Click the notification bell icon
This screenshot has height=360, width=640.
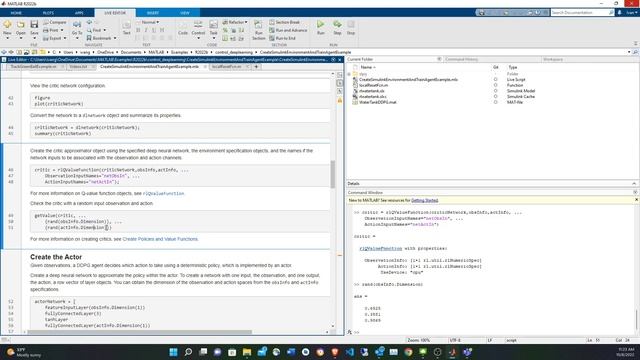tap(620, 13)
